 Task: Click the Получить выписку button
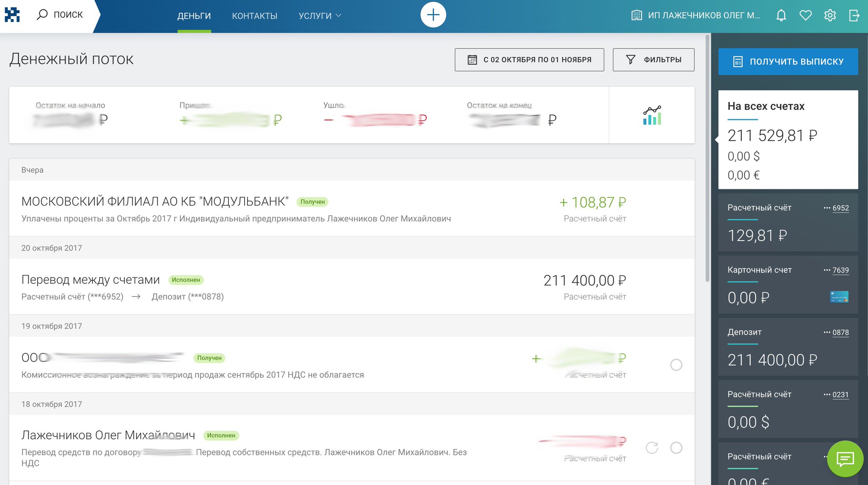pyautogui.click(x=788, y=62)
